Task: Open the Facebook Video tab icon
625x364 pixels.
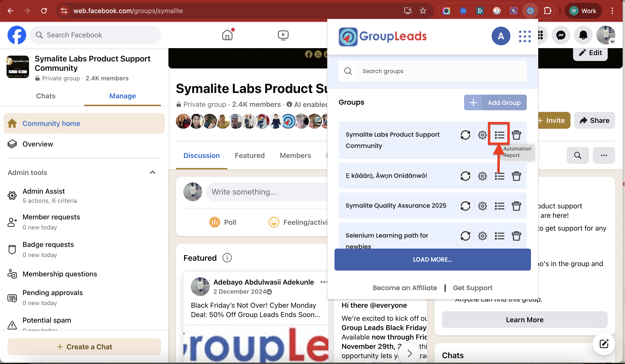Action: pos(283,35)
